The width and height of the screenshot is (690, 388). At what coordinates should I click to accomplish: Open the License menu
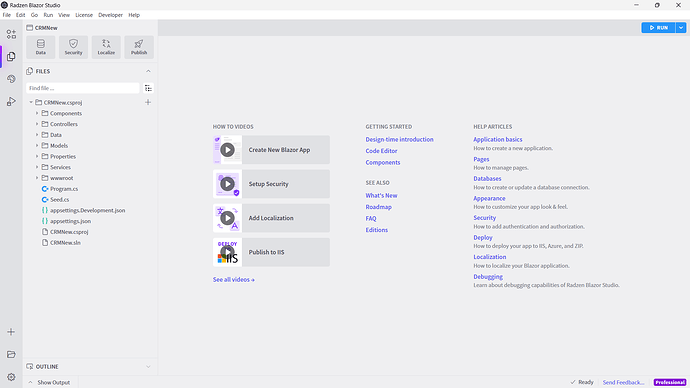pos(84,15)
